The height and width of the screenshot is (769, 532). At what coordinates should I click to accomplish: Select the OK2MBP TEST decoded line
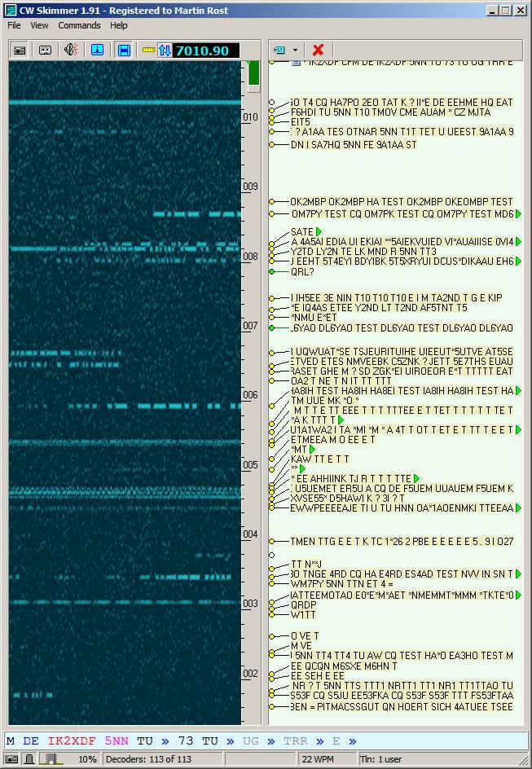point(402,202)
